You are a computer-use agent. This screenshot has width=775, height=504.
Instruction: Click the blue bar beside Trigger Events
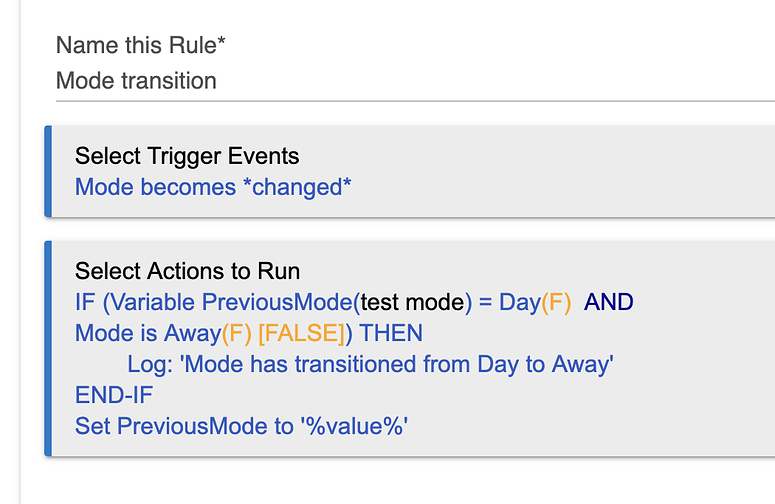coord(48,171)
